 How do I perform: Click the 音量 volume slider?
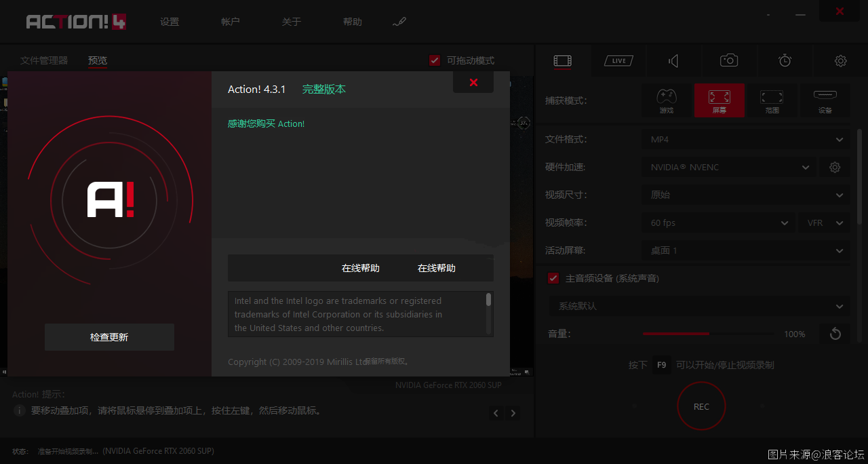point(707,334)
